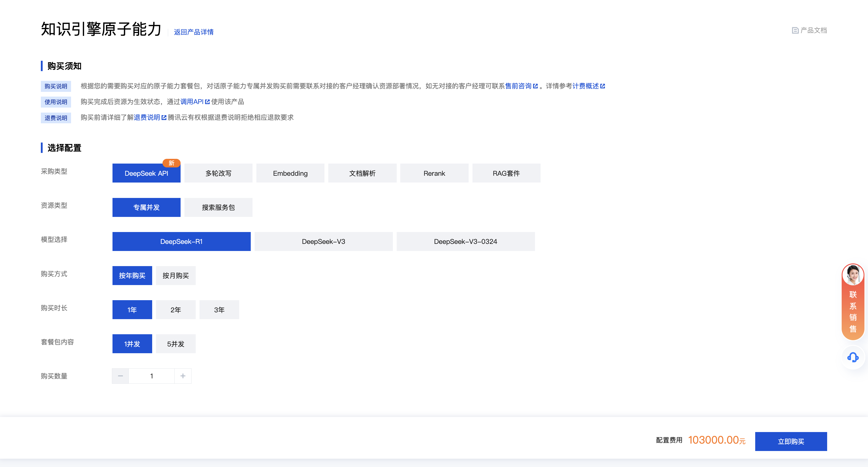Image resolution: width=868 pixels, height=467 pixels.
Task: Select the 5并发 package
Action: 176,344
